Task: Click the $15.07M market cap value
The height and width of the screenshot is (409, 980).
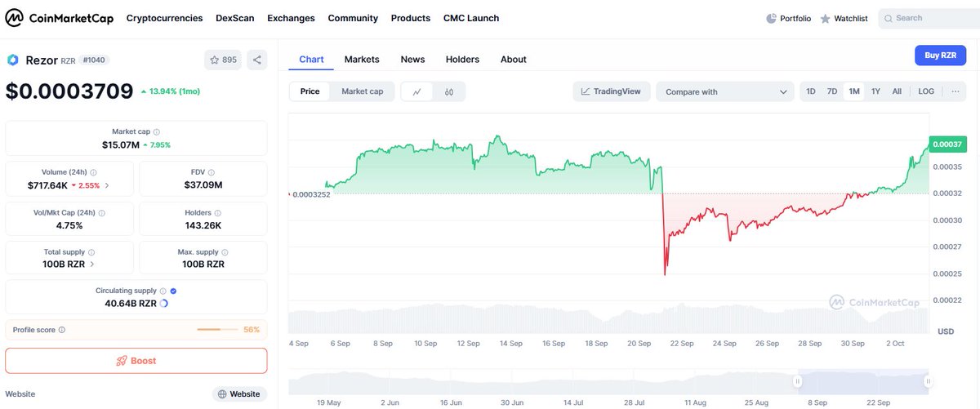Action: tap(119, 144)
